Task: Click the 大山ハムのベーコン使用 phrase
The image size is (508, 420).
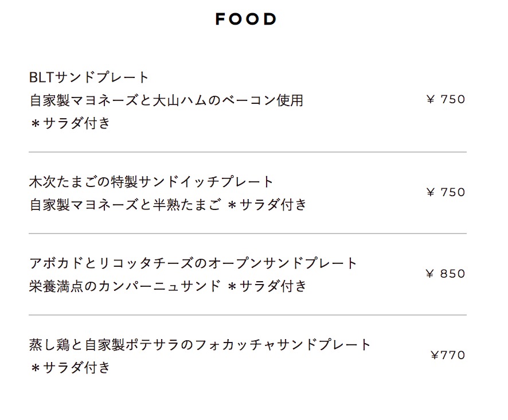Action: (x=228, y=101)
